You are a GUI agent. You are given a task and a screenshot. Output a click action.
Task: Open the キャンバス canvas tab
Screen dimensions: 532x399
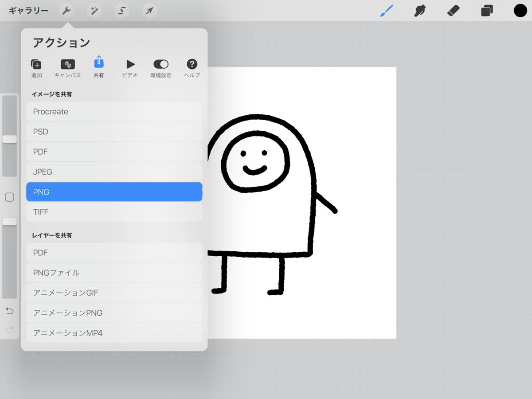pyautogui.click(x=67, y=68)
